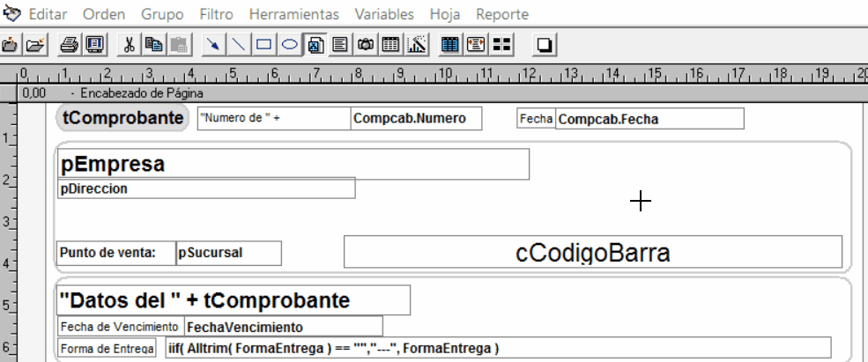Image resolution: width=868 pixels, height=362 pixels.
Task: Click the scissors cut icon
Action: [x=129, y=44]
